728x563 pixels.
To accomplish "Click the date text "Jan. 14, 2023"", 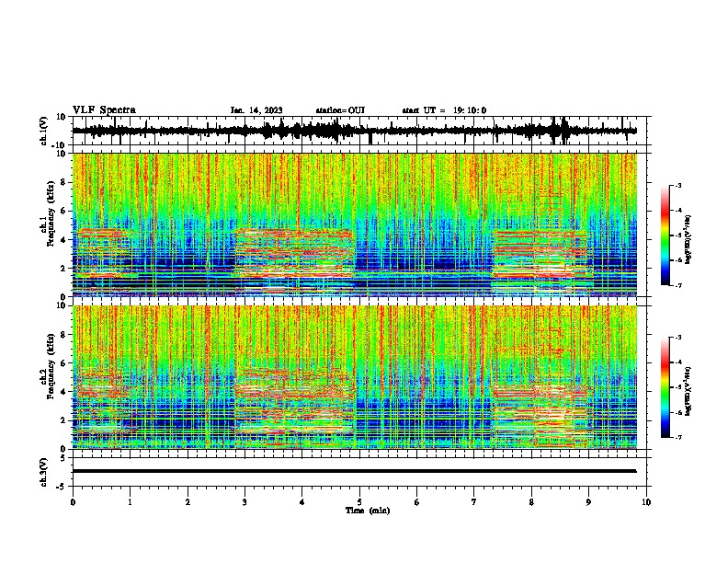I will (x=256, y=110).
